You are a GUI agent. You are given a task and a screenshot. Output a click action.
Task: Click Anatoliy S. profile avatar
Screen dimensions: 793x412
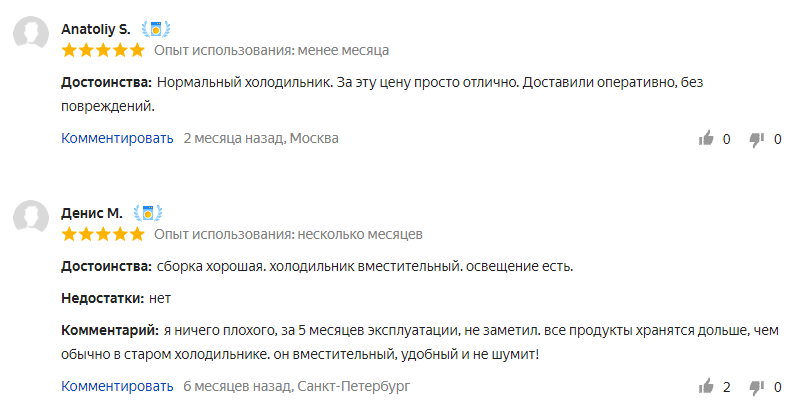pyautogui.click(x=31, y=32)
